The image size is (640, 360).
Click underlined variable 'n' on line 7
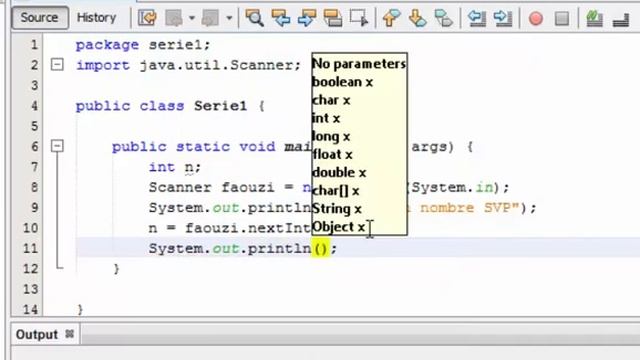[x=189, y=168]
